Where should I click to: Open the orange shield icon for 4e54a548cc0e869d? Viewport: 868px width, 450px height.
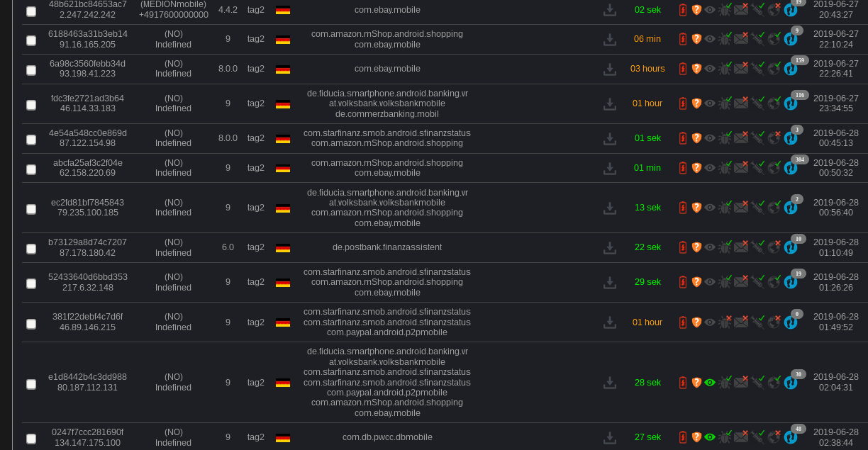pos(696,138)
